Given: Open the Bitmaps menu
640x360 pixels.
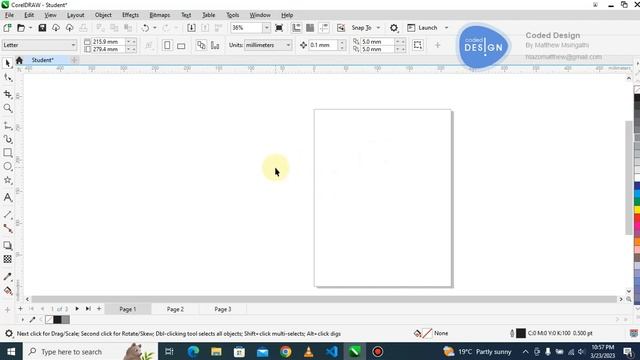Looking at the screenshot, I should tap(160, 15).
